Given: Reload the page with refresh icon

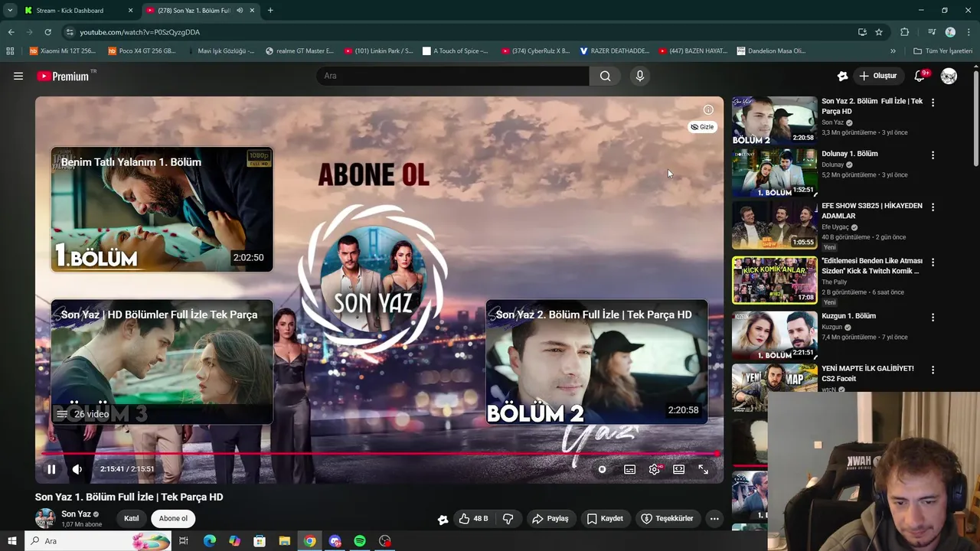Looking at the screenshot, I should coord(47,32).
